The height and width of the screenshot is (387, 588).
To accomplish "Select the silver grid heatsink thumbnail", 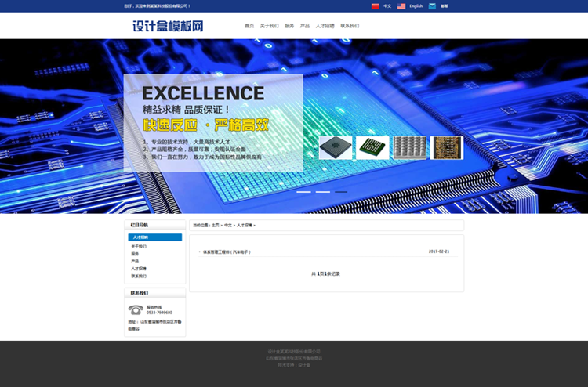I will pos(409,147).
